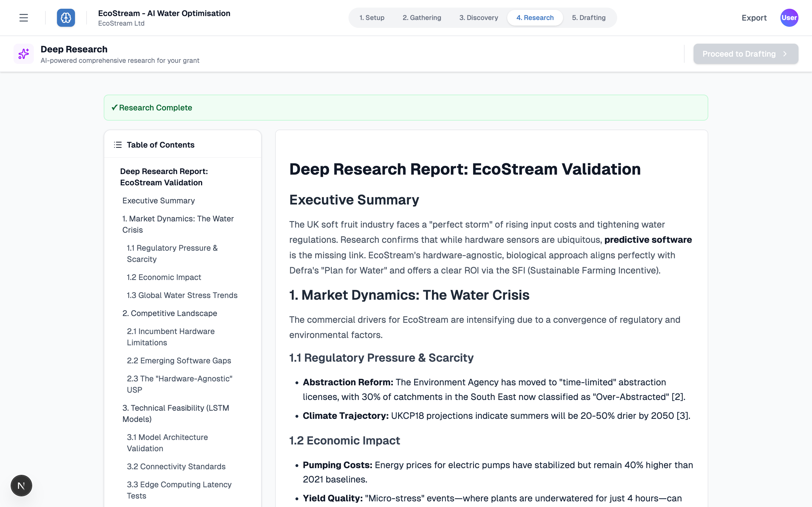Select the 5. Drafting step
The image size is (812, 507).
coord(588,18)
